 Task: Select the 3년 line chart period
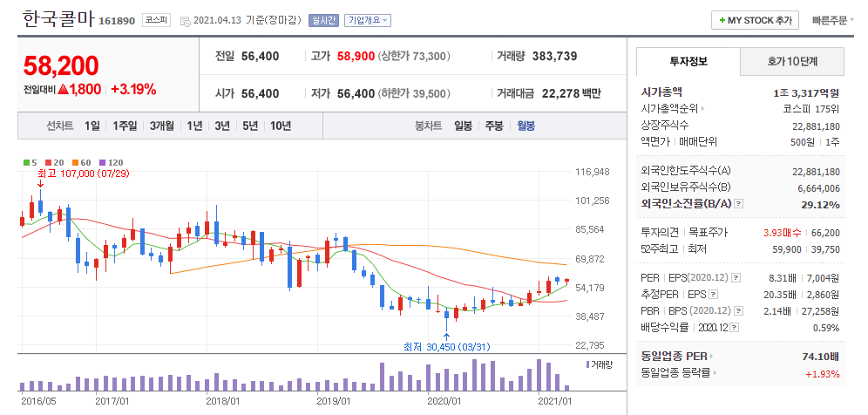[x=222, y=126]
